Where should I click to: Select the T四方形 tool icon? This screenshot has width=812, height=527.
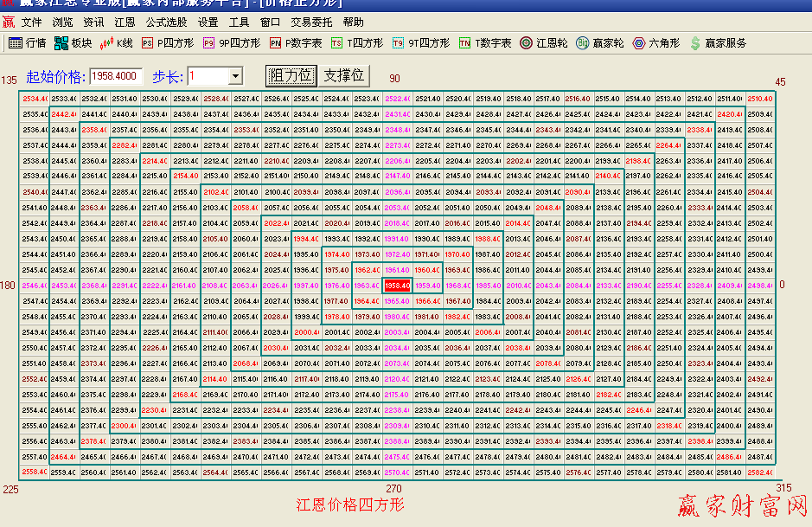336,42
